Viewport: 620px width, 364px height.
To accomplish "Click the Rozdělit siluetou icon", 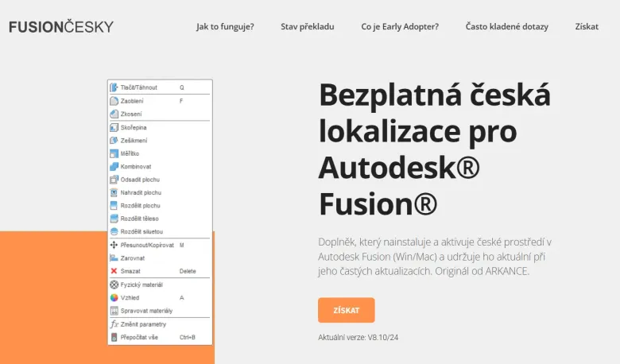I will pyautogui.click(x=114, y=231).
